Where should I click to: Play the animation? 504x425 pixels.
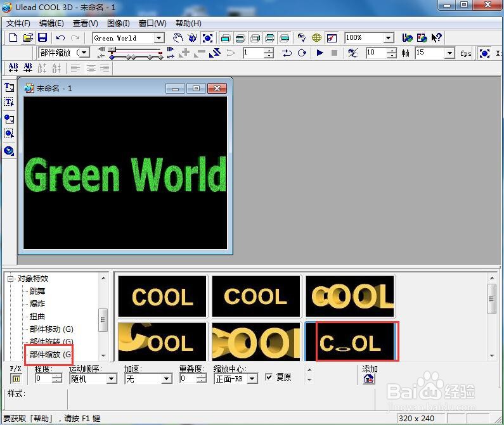[320, 53]
